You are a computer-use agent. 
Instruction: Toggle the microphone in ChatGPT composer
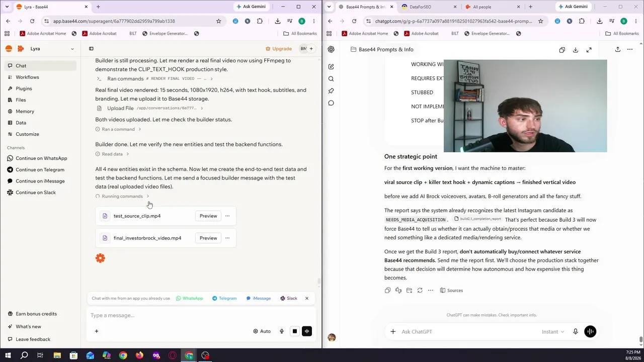(576, 332)
